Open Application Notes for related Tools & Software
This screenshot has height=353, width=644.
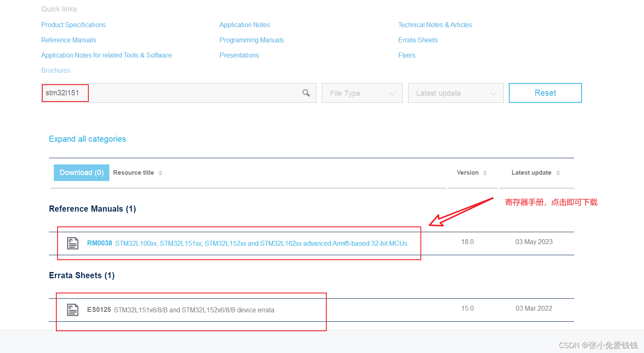click(x=106, y=55)
